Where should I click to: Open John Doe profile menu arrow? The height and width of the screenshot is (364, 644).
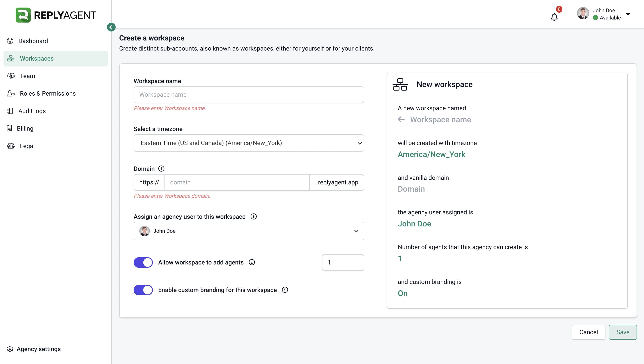point(628,14)
